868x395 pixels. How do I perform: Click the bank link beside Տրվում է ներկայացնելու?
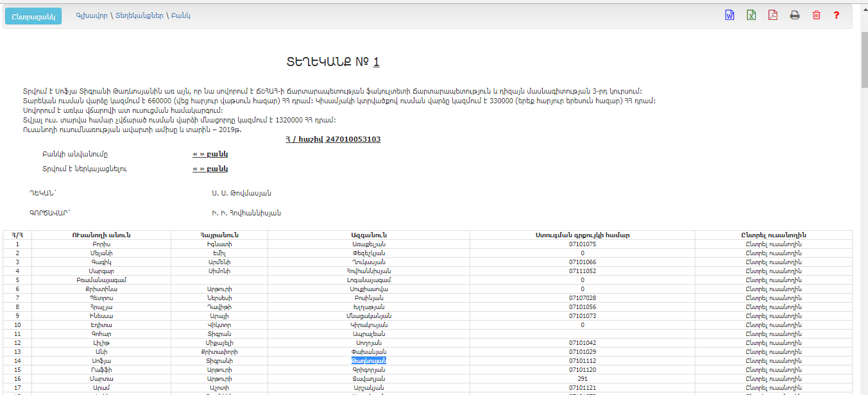click(210, 169)
